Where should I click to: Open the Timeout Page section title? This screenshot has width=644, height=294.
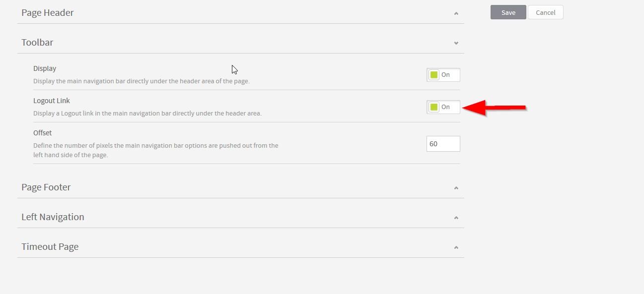50,247
